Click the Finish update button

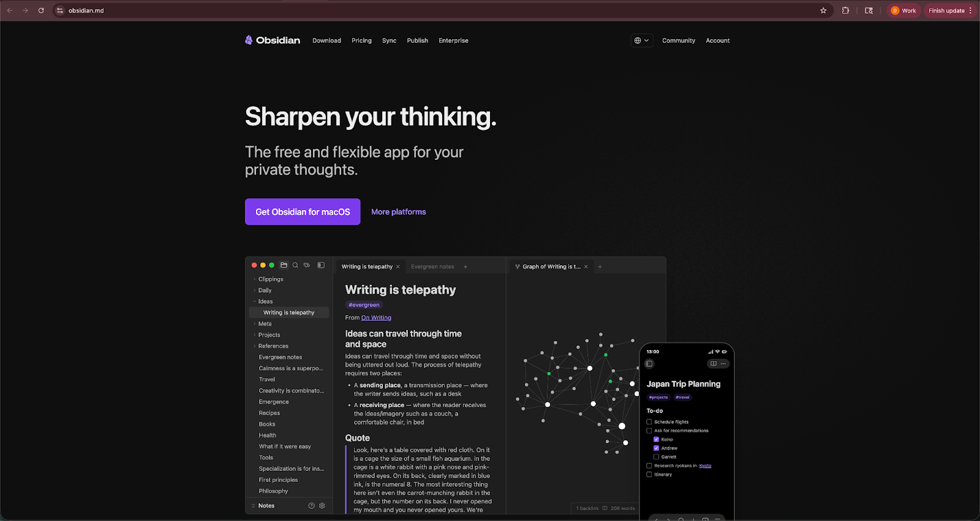coord(946,10)
